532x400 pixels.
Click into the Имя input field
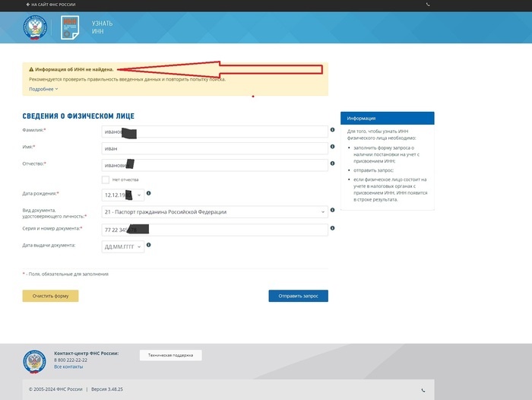tap(215, 148)
